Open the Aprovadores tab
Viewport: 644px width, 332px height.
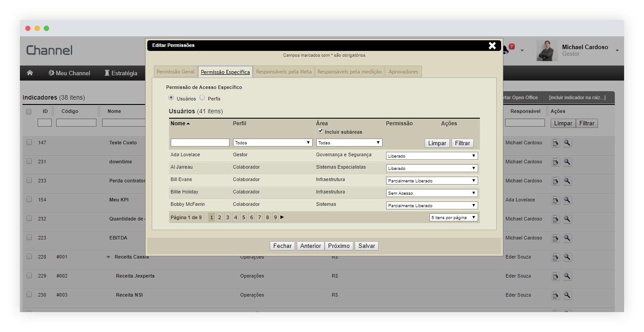click(403, 72)
